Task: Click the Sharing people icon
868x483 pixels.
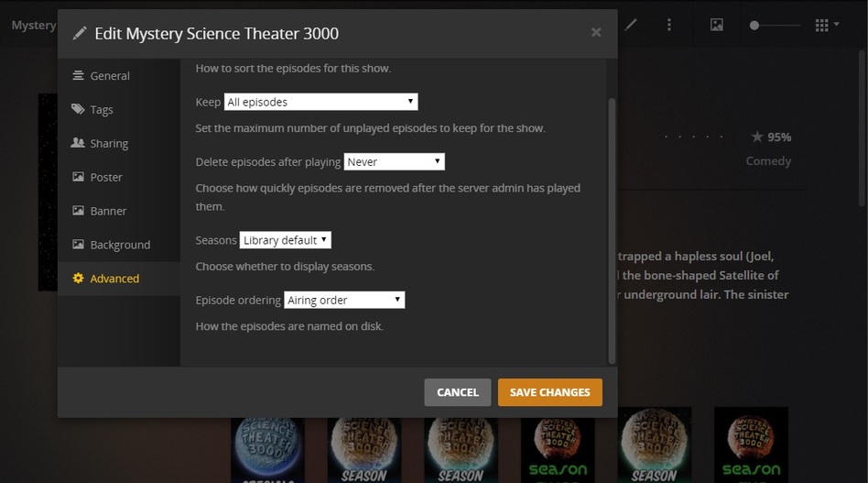Action: coord(78,142)
